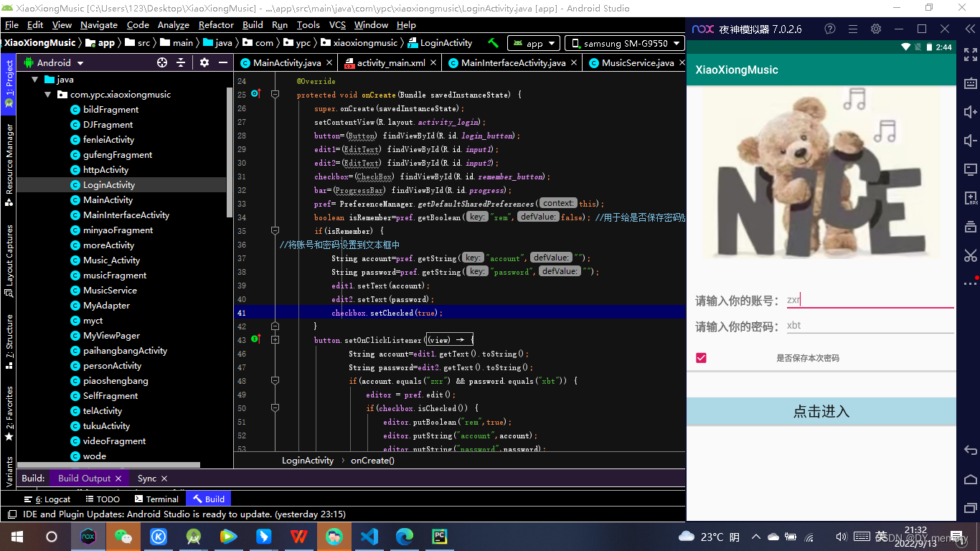The width and height of the screenshot is (980, 551).
Task: Uncheck the save password checkbox in emulator
Action: pos(701,358)
